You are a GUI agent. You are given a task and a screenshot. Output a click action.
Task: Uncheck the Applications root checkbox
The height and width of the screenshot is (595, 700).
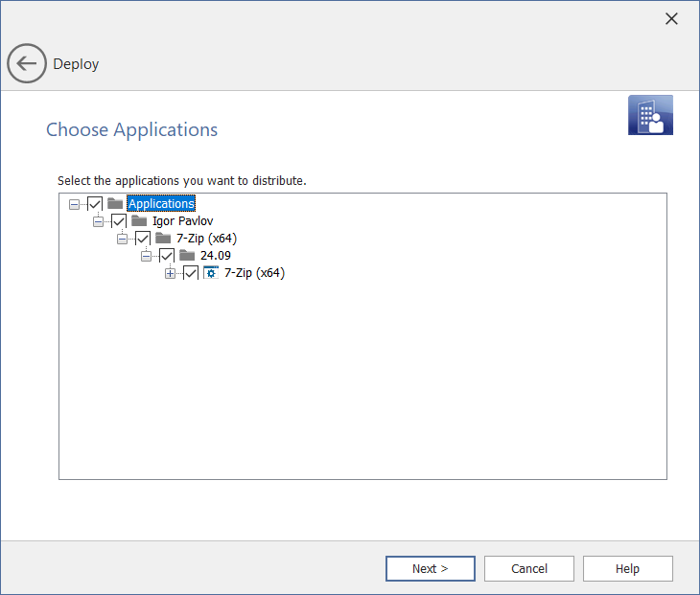click(95, 203)
